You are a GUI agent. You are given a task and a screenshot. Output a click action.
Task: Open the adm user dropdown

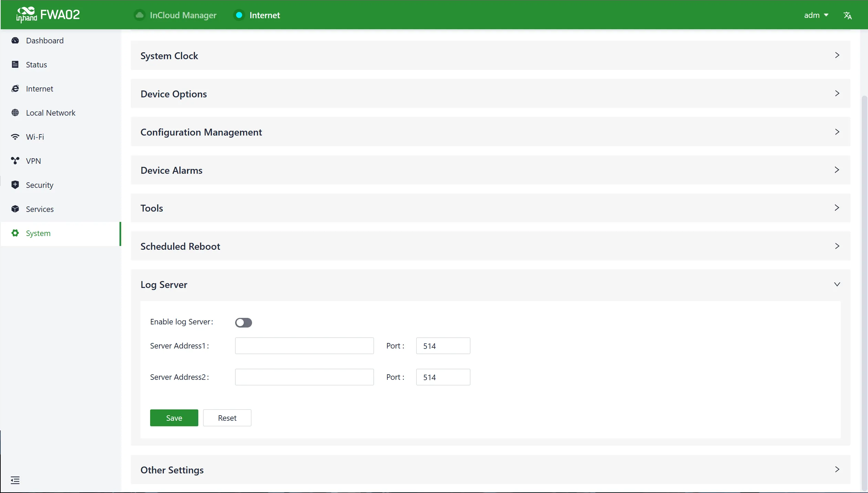816,15
